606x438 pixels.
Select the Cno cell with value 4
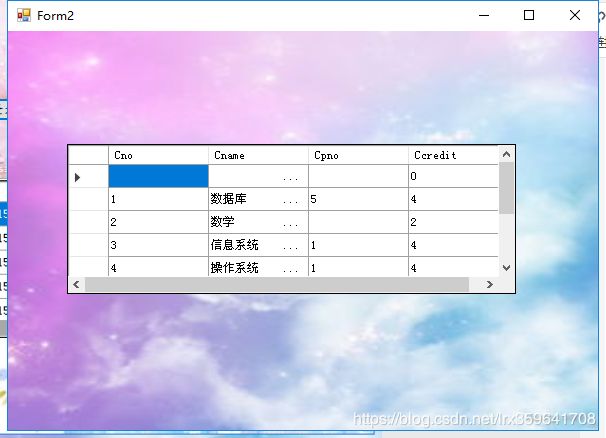coord(158,266)
